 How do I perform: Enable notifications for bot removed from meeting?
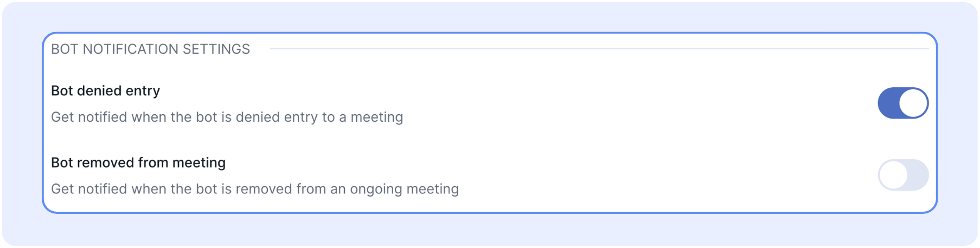[x=902, y=175]
